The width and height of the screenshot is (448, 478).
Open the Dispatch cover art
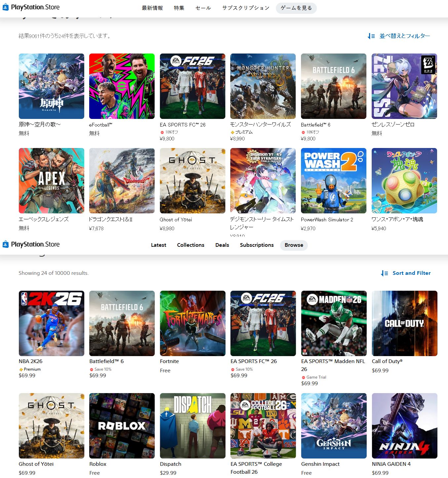pyautogui.click(x=193, y=426)
